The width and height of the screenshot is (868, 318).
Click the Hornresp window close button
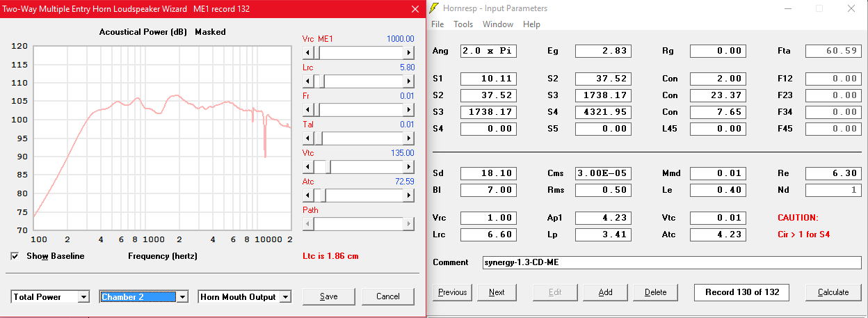[851, 8]
